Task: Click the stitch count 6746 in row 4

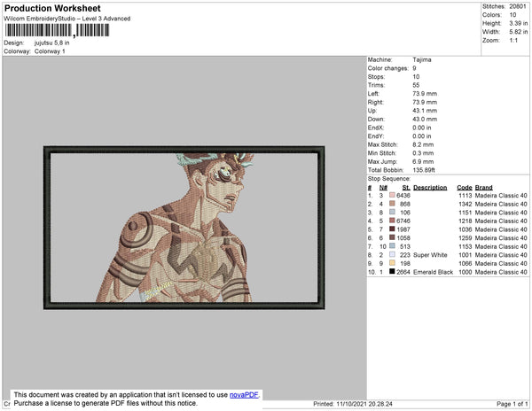Action: point(403,221)
